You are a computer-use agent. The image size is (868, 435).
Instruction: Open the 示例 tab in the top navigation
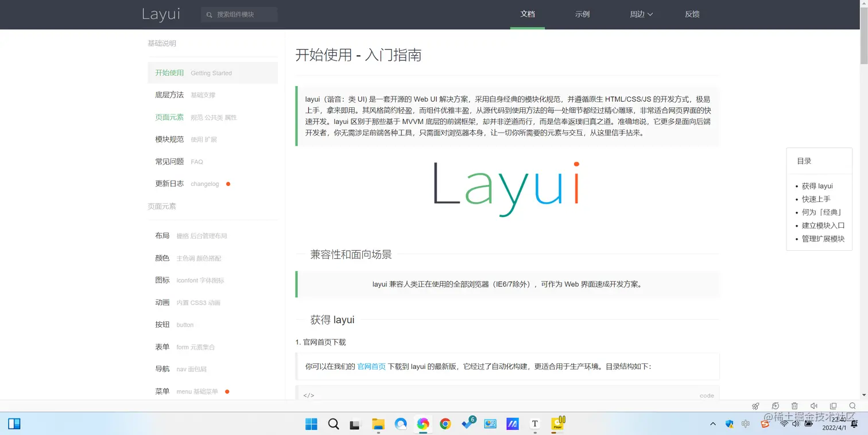(582, 14)
